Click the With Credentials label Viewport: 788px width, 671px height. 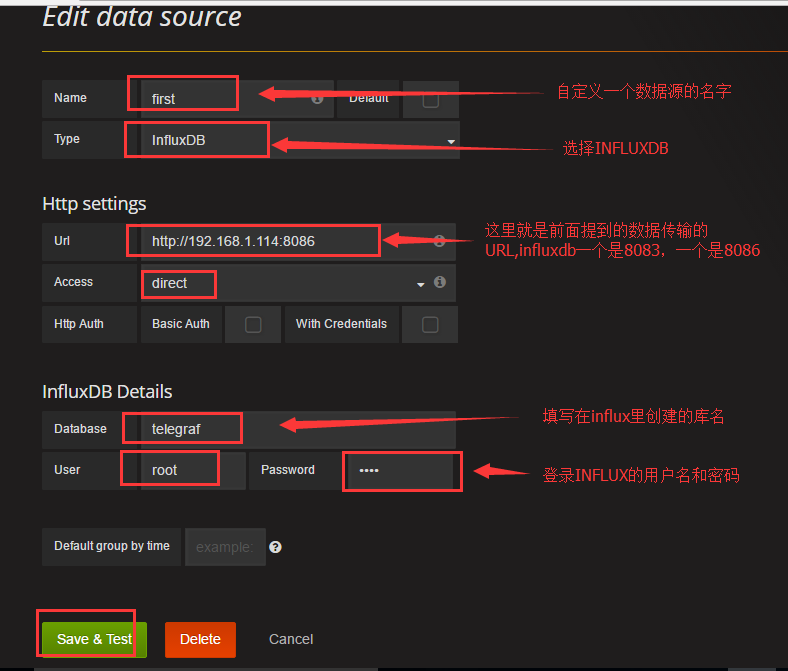click(341, 324)
